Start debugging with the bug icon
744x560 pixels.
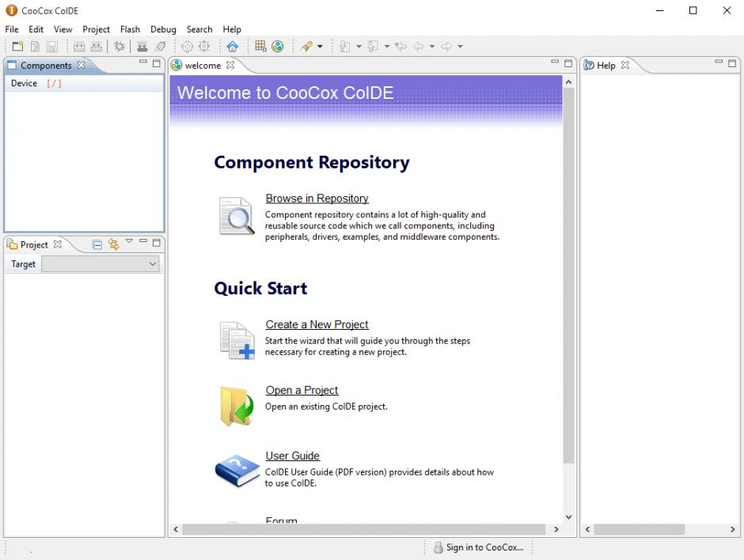(x=119, y=47)
